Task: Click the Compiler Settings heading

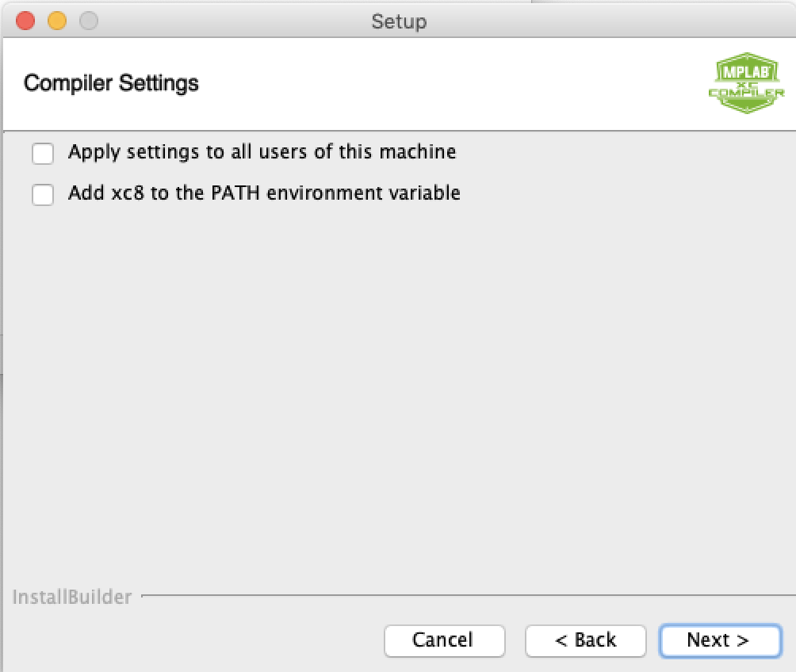Action: [111, 83]
